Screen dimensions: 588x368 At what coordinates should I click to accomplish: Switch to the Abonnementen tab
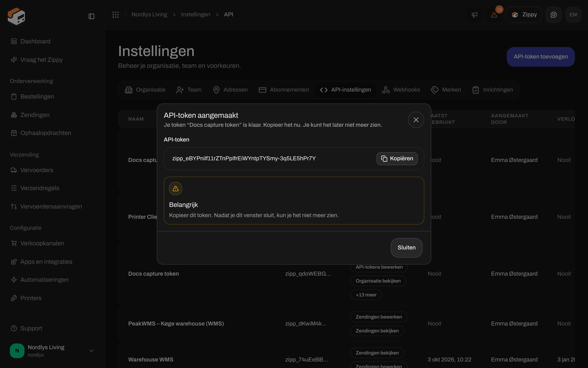[x=284, y=90]
